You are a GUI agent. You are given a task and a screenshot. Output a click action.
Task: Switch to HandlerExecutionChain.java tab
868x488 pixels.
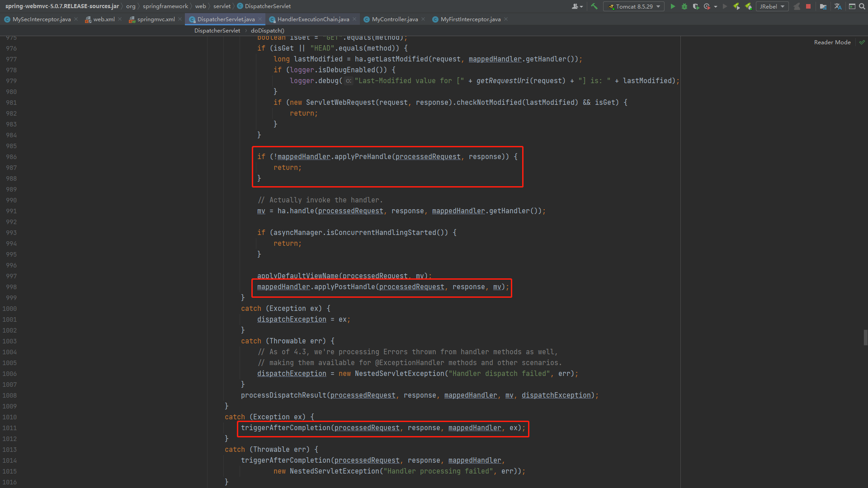[313, 19]
